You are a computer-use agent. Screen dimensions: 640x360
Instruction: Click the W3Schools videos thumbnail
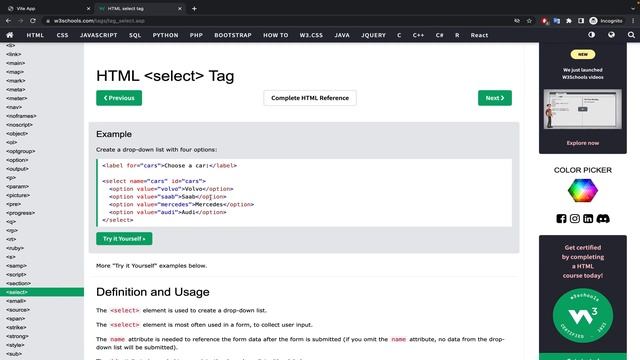pyautogui.click(x=582, y=109)
